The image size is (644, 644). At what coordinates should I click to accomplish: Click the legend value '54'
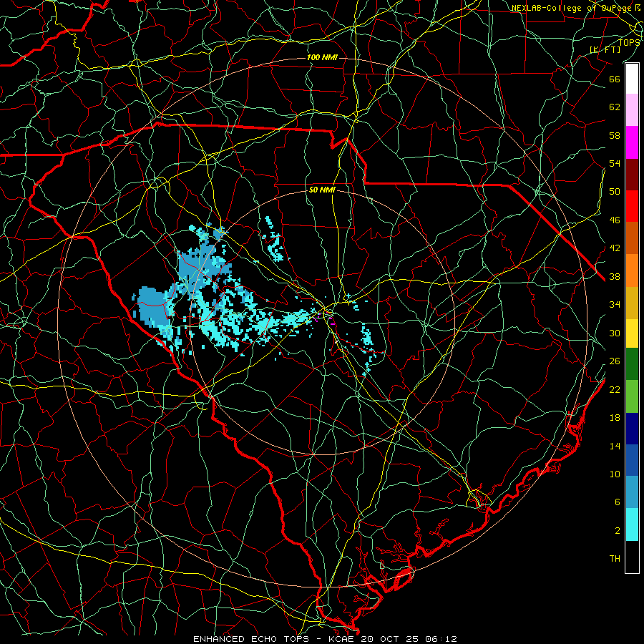[x=615, y=163]
